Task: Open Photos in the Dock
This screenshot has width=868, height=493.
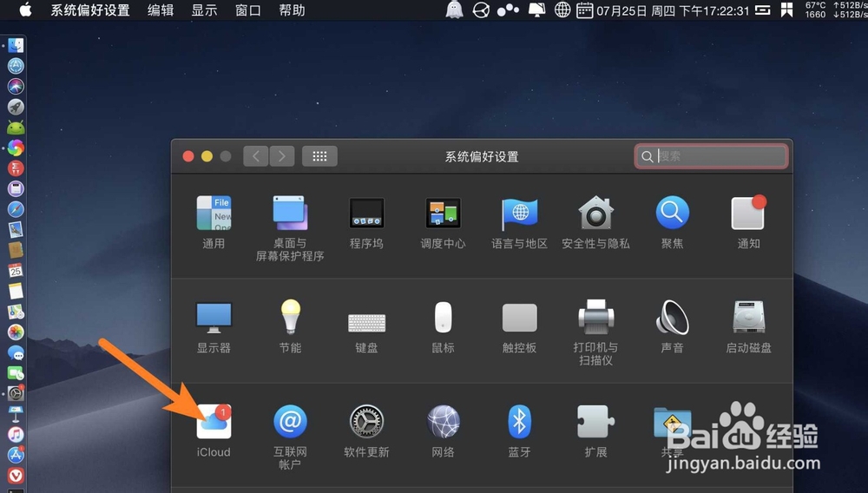Action: click(x=16, y=332)
